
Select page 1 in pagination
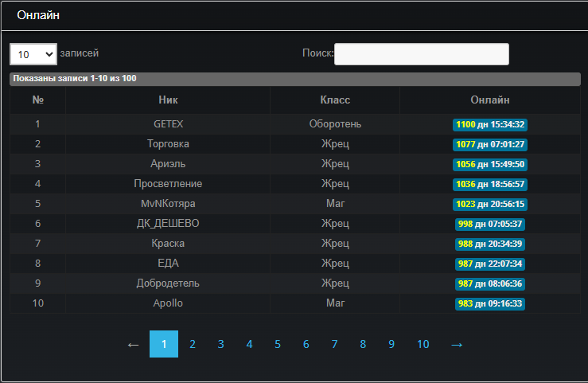(164, 344)
